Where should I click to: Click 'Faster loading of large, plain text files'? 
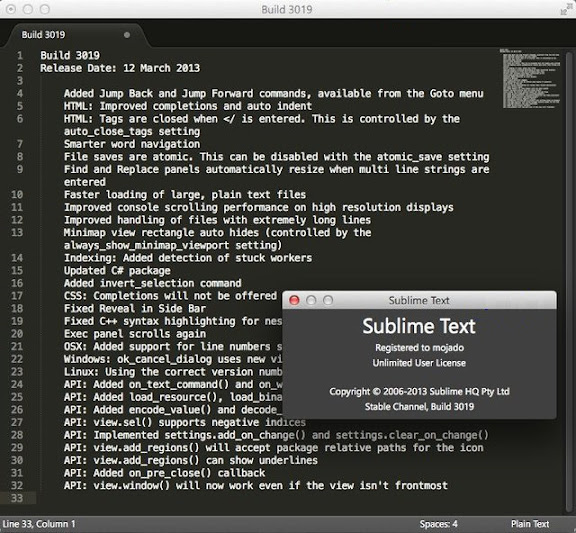point(185,195)
